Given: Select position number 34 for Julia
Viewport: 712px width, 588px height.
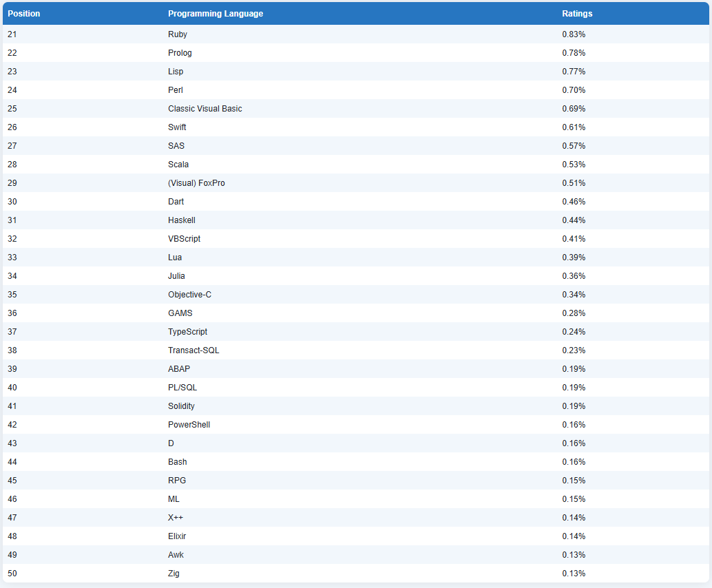Looking at the screenshot, I should tap(12, 276).
